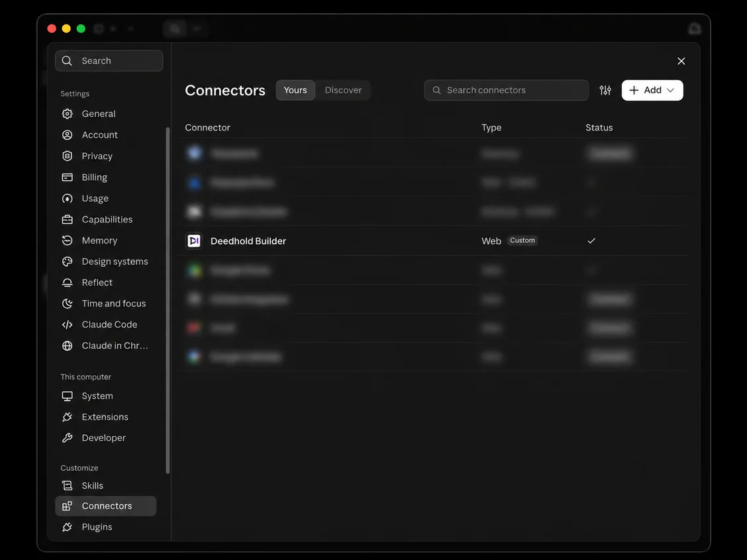Screen dimensions: 747x560
Task: Click the settings Search box in sidebar
Action: pos(109,61)
